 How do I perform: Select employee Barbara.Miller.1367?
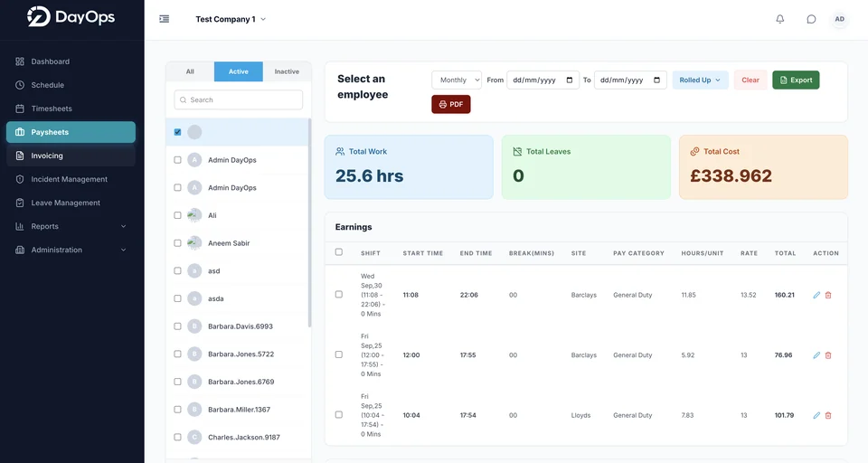tap(238, 410)
